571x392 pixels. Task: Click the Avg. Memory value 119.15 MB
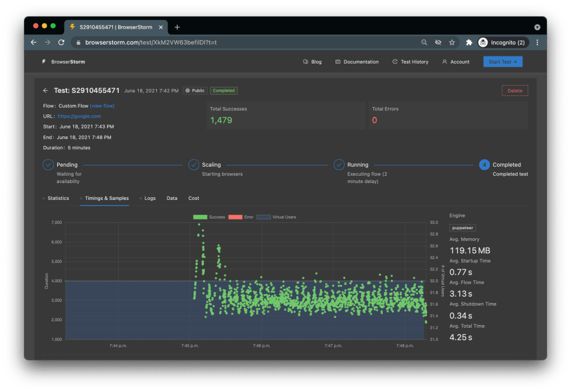tap(470, 251)
